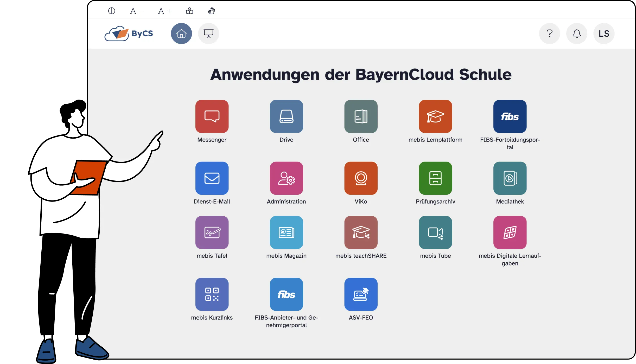Viewport: 636px width, 364px height.
Task: Click the Office label text
Action: point(361,140)
